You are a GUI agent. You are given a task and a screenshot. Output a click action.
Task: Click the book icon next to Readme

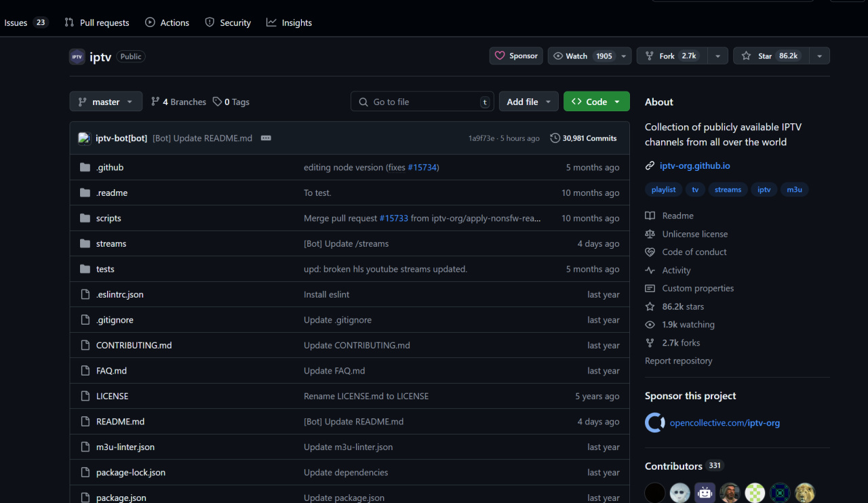pyautogui.click(x=650, y=216)
